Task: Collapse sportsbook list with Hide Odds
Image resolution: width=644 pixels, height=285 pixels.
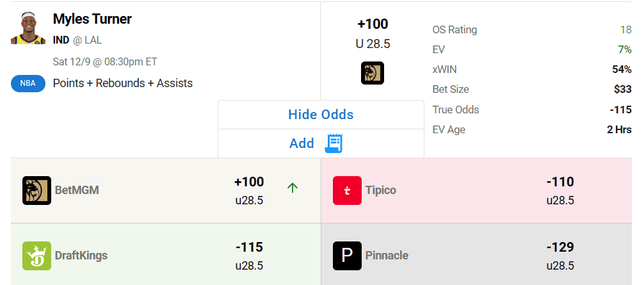Action: point(321,115)
